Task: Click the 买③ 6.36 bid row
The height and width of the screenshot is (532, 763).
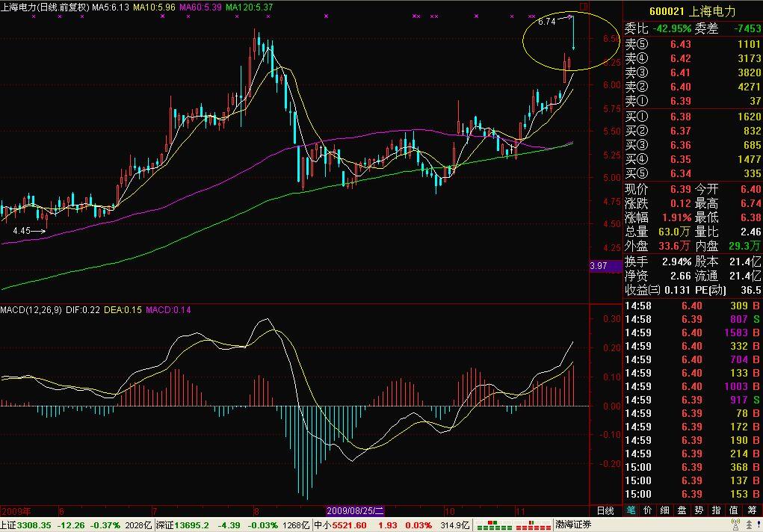Action: click(x=693, y=145)
